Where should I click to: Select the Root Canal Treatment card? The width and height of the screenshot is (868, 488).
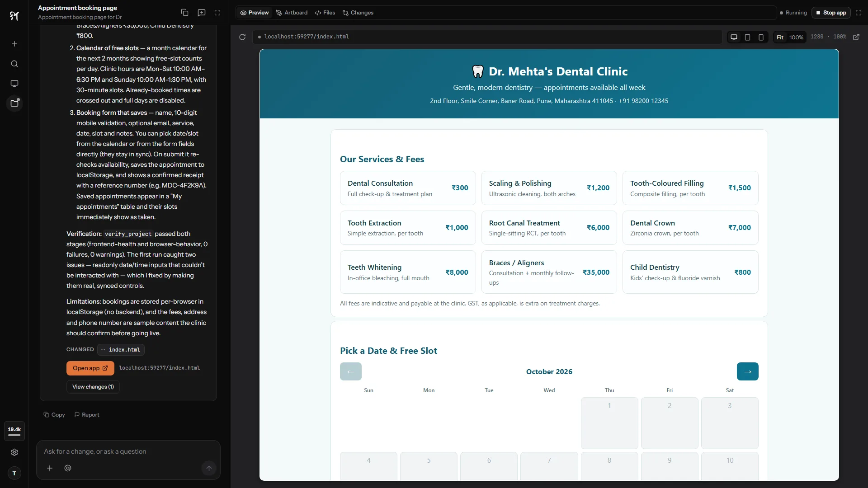pos(549,228)
